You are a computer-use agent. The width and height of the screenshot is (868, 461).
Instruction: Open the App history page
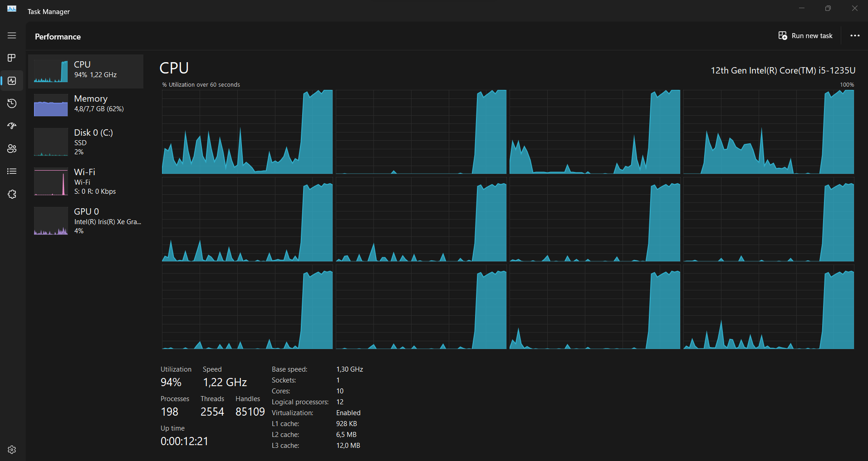pyautogui.click(x=12, y=103)
